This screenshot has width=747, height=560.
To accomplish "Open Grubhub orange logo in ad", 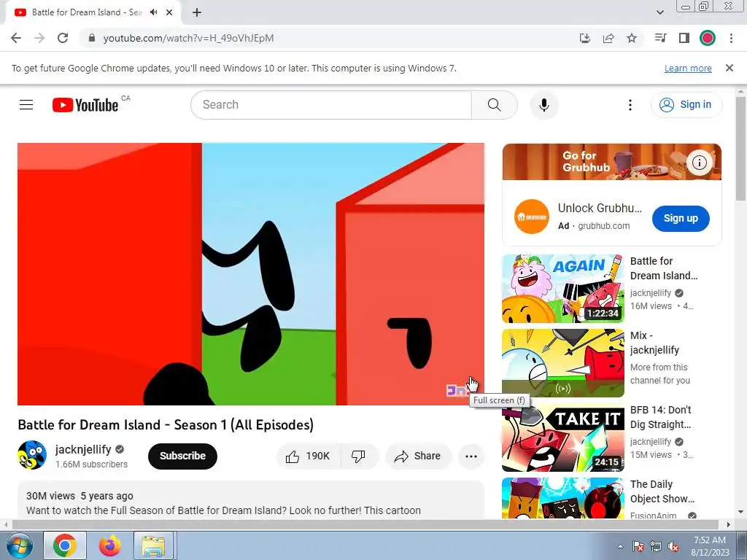I will coord(532,217).
